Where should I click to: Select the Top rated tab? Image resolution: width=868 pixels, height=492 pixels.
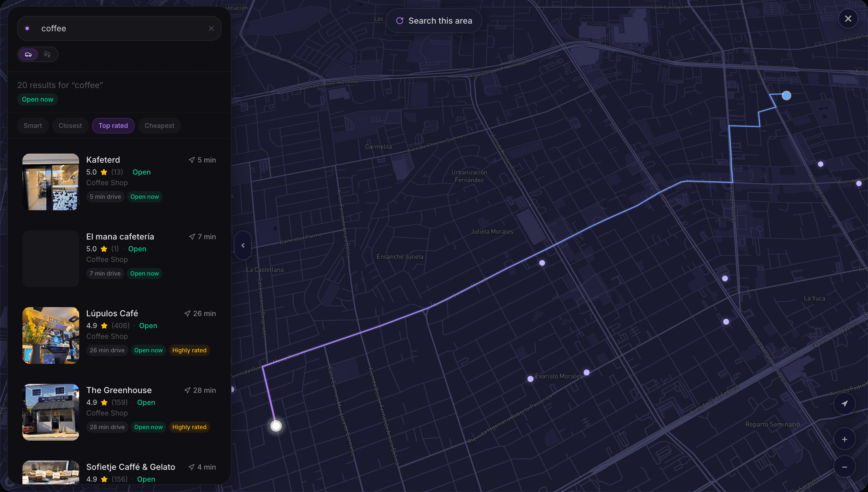[x=113, y=126]
